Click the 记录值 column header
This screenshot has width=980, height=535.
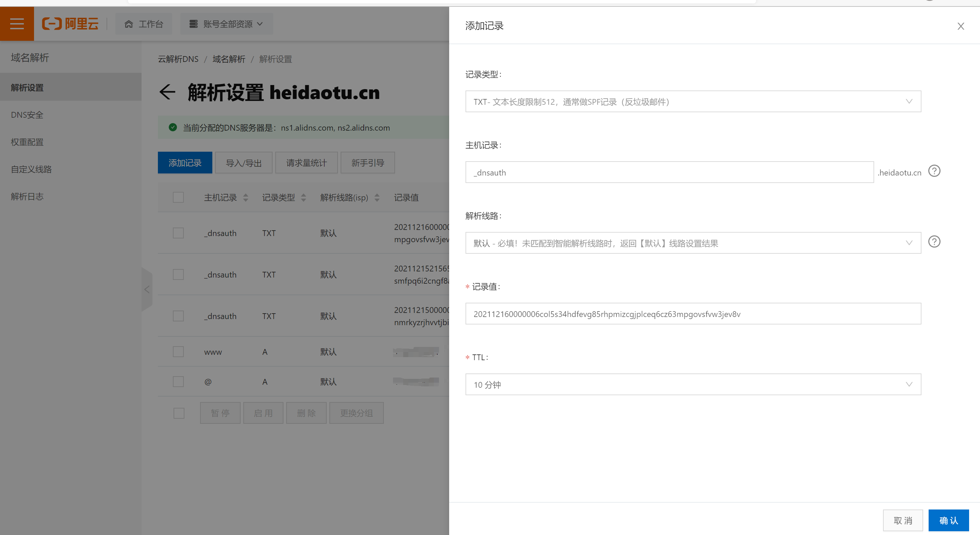click(x=406, y=197)
